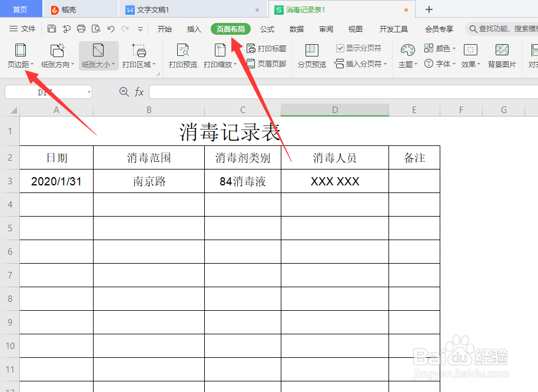538x392 pixels.
Task: Select the cell containing 南京路
Action: [x=148, y=181]
